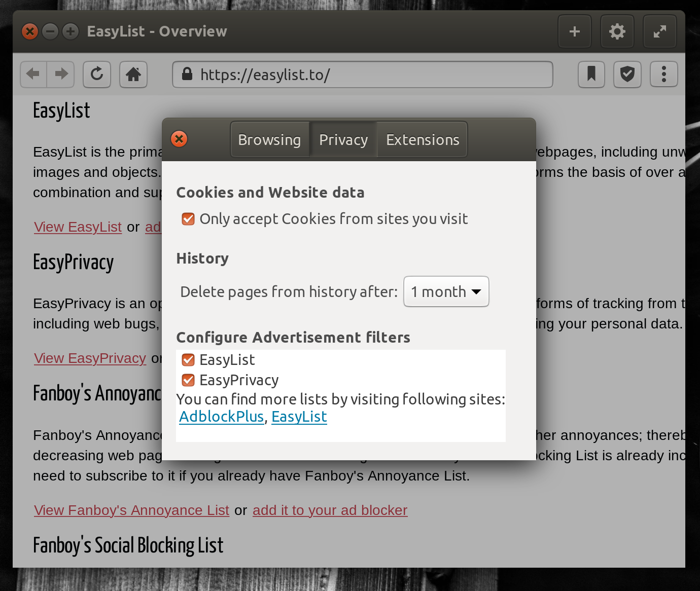This screenshot has height=591, width=700.
Task: Open the Extensions tab
Action: pos(423,139)
